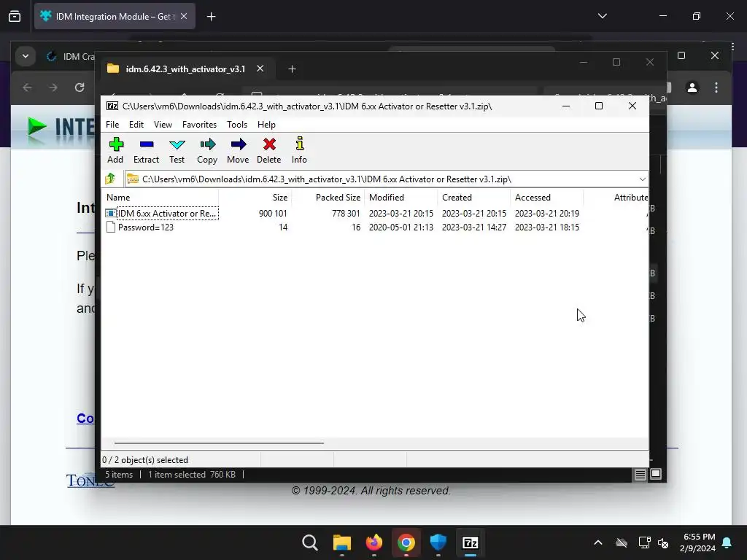747x560 pixels.
Task: Click modified date 2020-05-01 21:13
Action: 401,227
